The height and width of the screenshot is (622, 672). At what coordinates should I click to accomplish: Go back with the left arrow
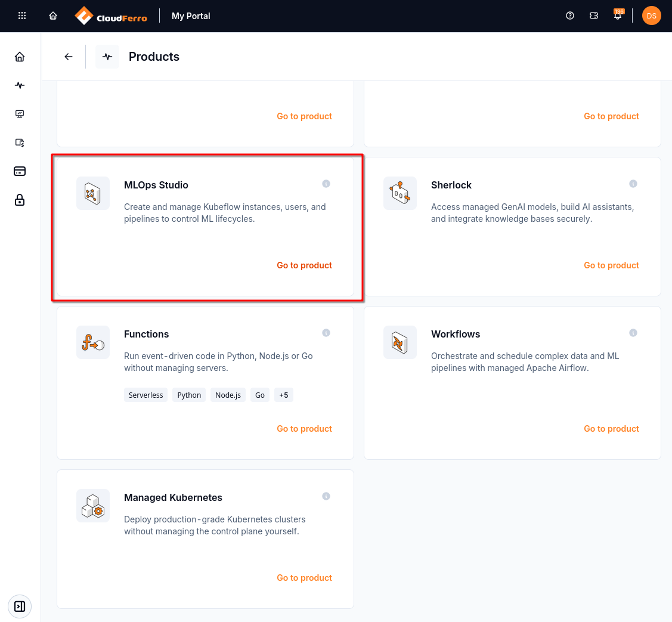(69, 57)
